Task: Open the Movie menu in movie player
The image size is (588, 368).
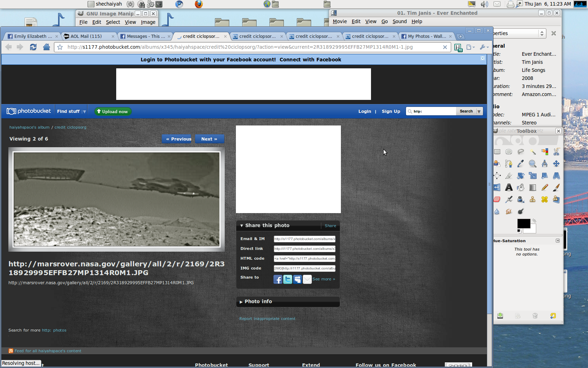Action: point(339,21)
